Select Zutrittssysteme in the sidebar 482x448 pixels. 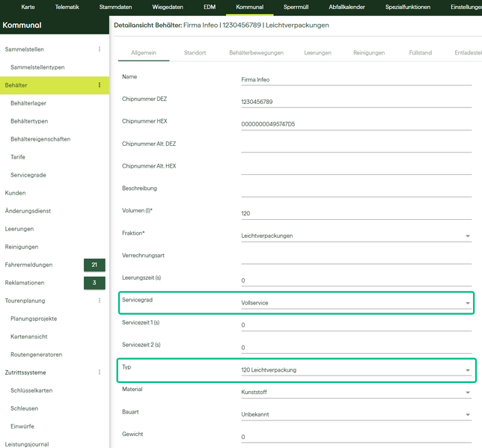pyautogui.click(x=25, y=372)
